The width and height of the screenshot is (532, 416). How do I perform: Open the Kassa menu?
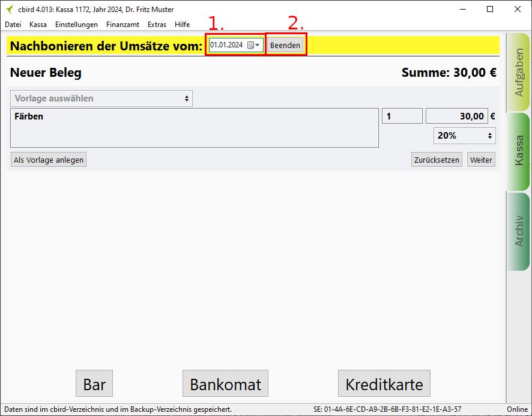38,25
